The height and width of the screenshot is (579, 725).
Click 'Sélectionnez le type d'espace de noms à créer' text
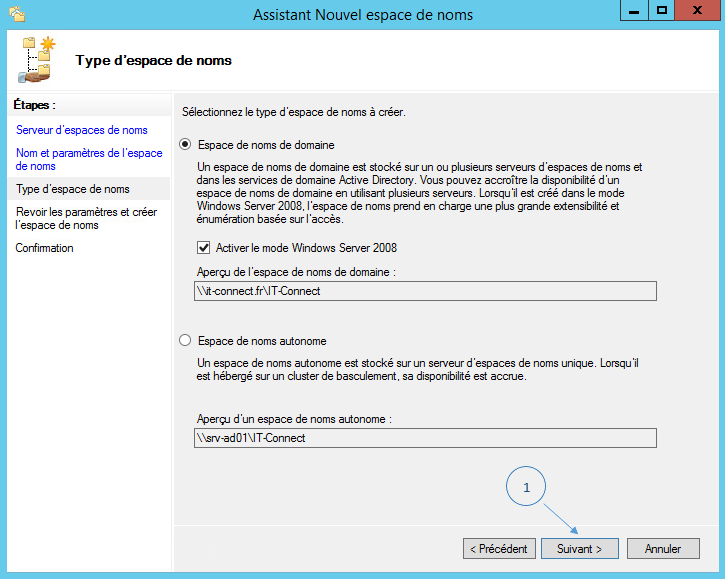(294, 112)
